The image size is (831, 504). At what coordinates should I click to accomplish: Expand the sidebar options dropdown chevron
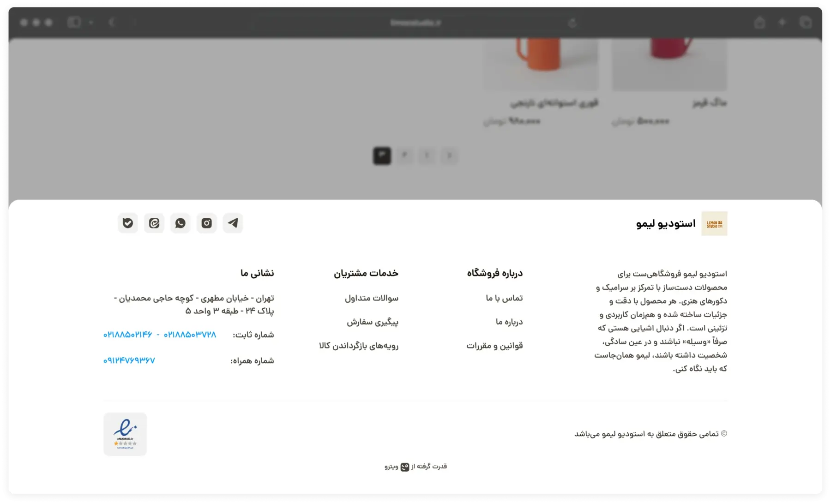[x=91, y=23]
